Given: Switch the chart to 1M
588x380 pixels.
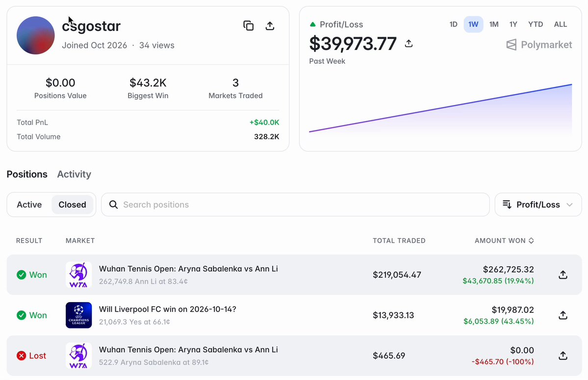Looking at the screenshot, I should coord(494,25).
